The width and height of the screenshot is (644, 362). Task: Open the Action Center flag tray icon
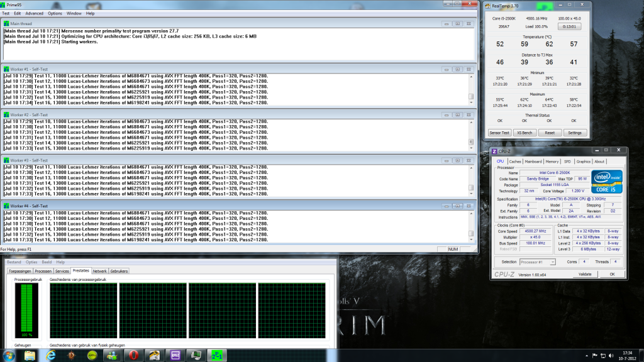[595, 356]
